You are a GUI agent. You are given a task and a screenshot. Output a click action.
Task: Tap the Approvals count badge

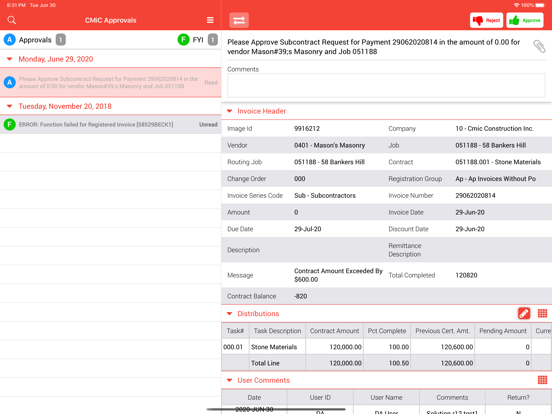point(61,40)
